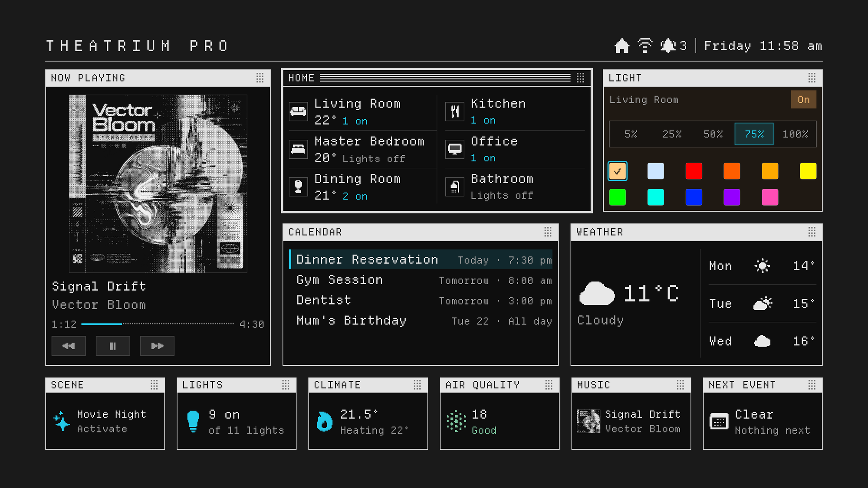
Task: Choose the purple light color swatch
Action: [732, 197]
